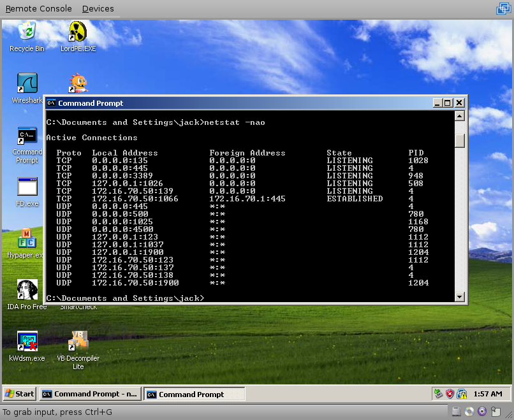Viewport: 514px width, 420px height.
Task: Open VB Decompiler Lite shortcut
Action: pos(78,351)
